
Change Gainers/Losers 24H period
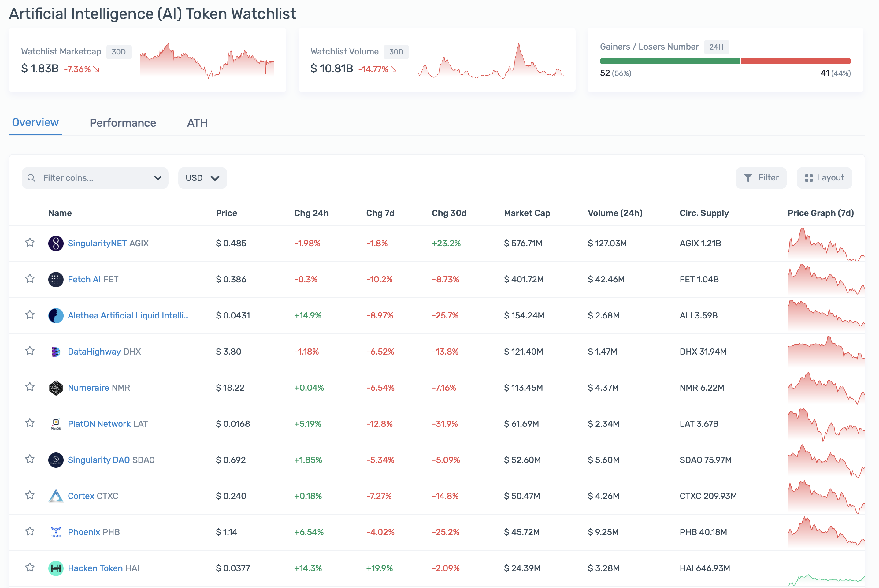tap(716, 47)
